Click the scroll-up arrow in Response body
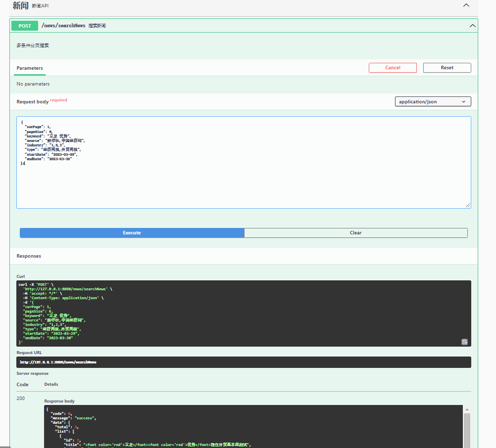The width and height of the screenshot is (496, 448). point(466,410)
